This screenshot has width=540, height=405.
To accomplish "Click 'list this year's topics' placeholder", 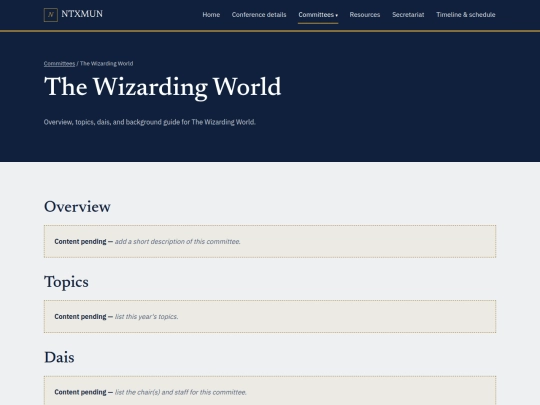I will point(146,316).
